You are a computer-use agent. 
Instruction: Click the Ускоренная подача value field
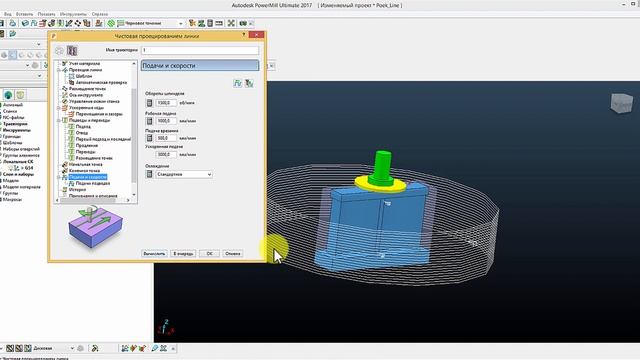(x=166, y=154)
